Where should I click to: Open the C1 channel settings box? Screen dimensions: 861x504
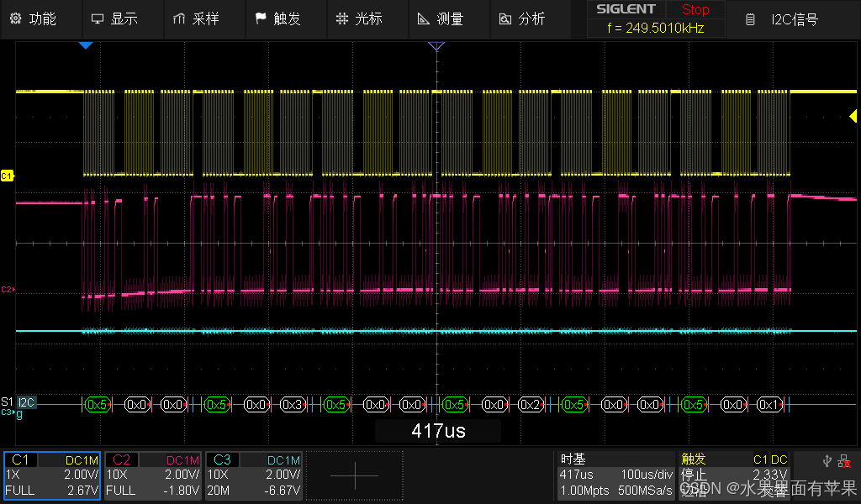[52, 476]
